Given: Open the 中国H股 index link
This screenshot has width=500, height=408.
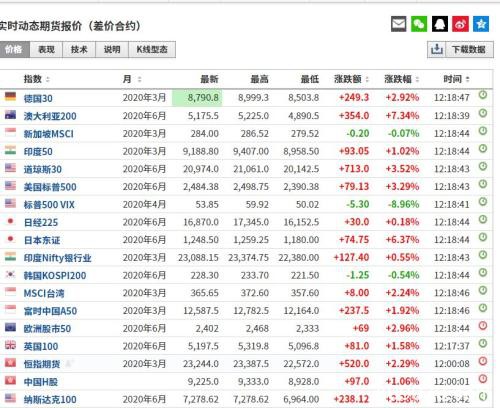Looking at the screenshot, I should click(x=41, y=382).
